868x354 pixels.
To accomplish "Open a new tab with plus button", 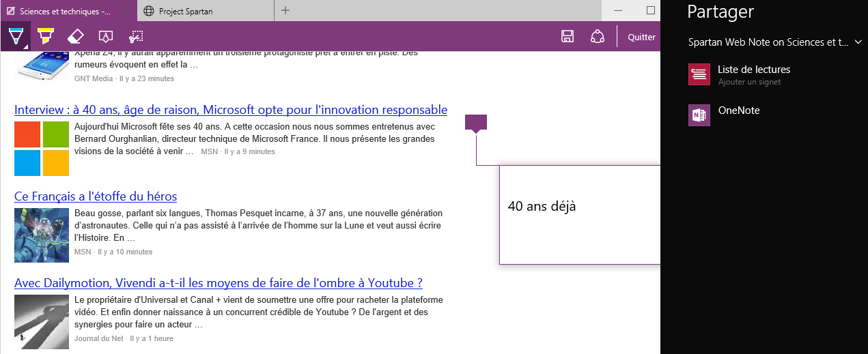I will [285, 10].
